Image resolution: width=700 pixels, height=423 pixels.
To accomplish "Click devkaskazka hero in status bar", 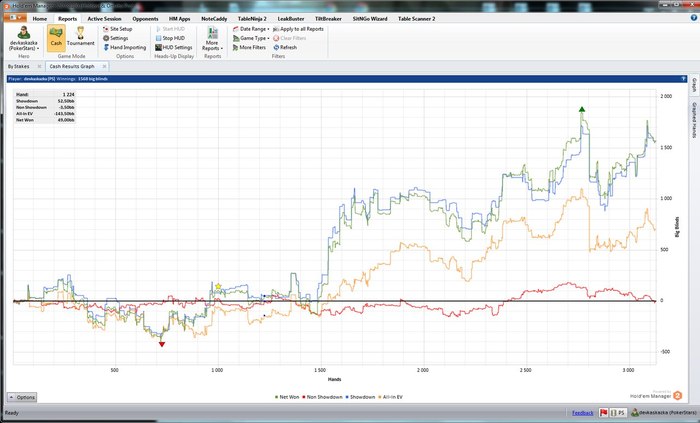I will click(x=664, y=413).
